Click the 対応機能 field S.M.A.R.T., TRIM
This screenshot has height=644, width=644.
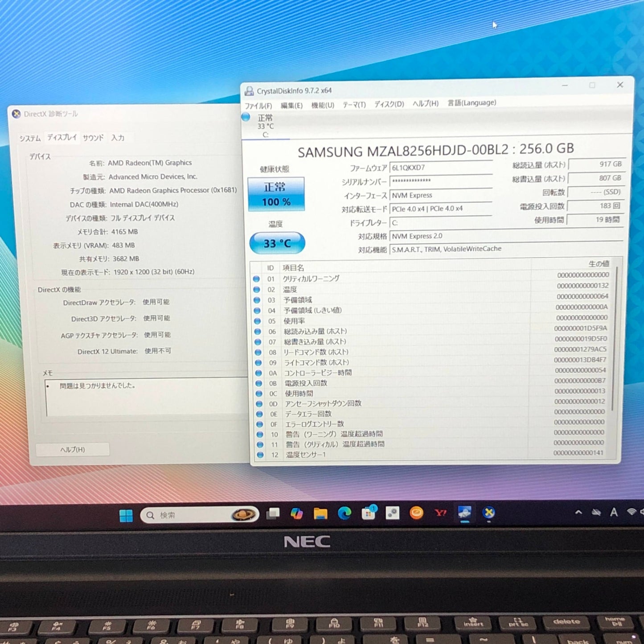coord(506,249)
